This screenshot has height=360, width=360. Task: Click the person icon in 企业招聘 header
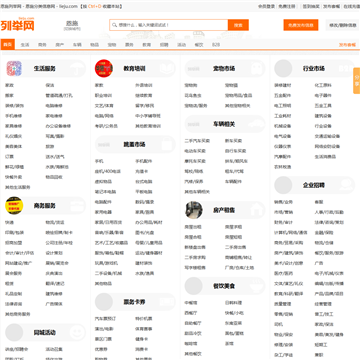(x=346, y=185)
